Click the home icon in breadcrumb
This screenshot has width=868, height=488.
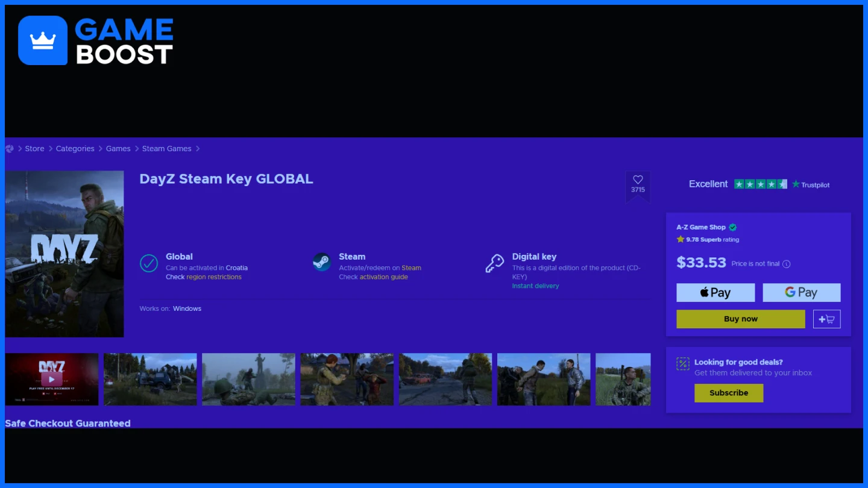pos(9,149)
